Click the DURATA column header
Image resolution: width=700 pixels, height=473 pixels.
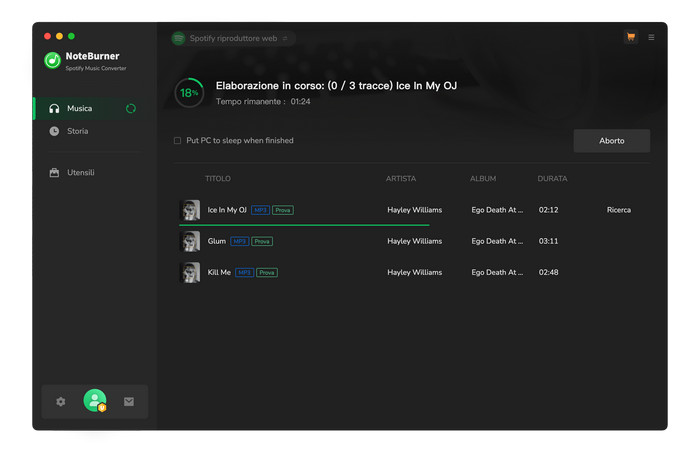552,179
